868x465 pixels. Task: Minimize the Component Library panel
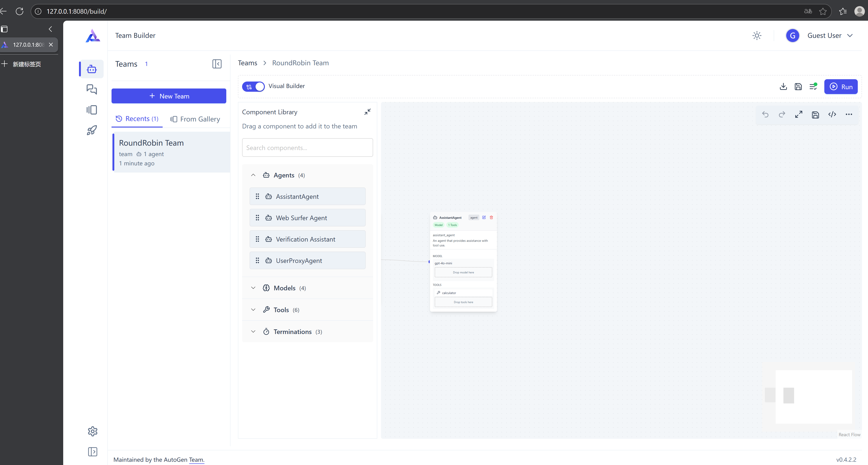tap(367, 112)
